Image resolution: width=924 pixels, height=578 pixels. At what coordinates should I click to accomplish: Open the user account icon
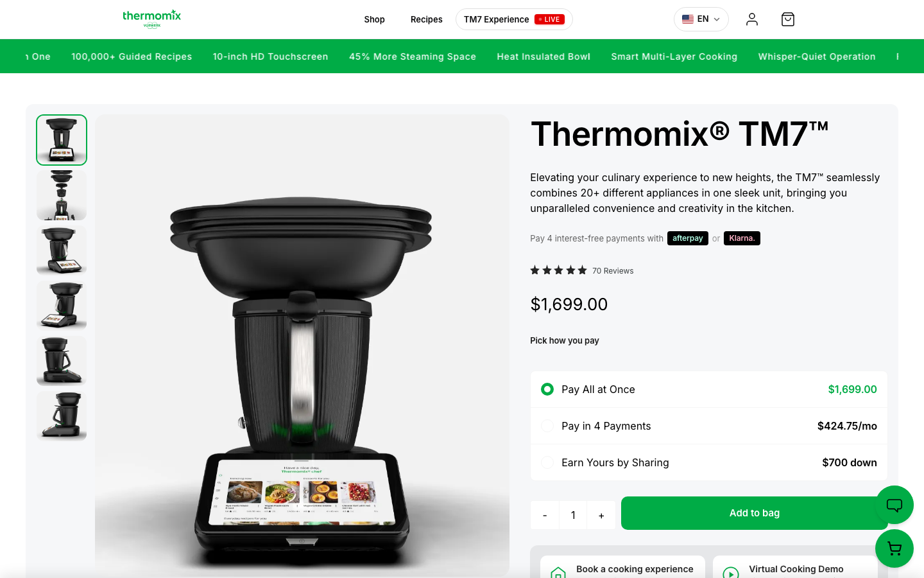coord(752,19)
